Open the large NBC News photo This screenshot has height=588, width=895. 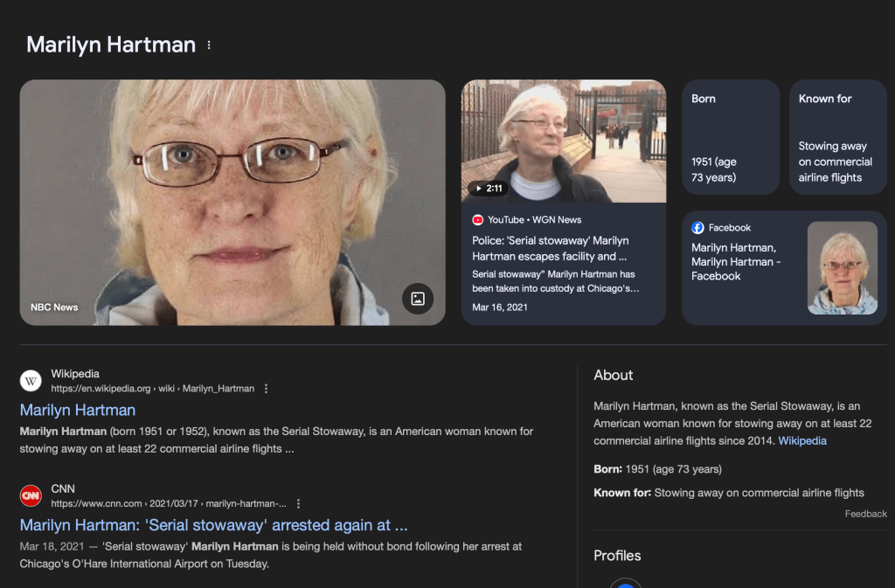click(x=232, y=202)
